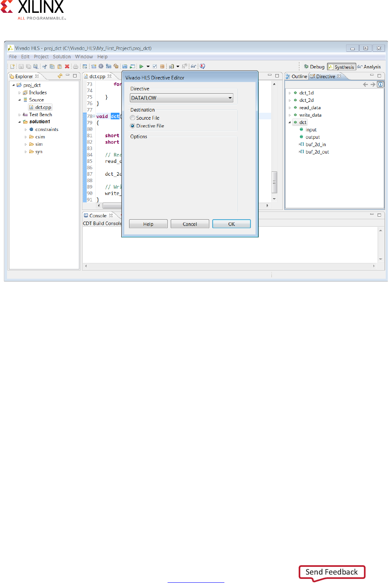Click the info icon in Directive panel

[381, 84]
